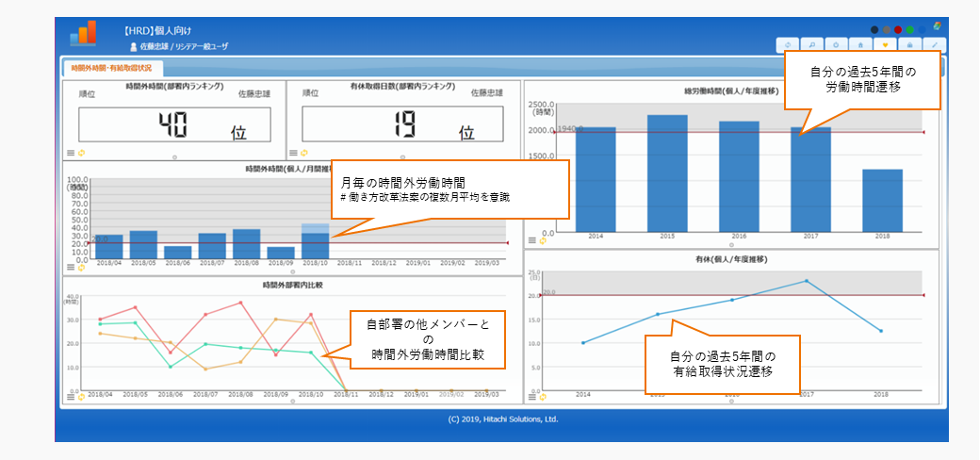Screen dimensions: 980x460
Task: Click the 2018 data point in 有休 line chart
Action: [881, 331]
